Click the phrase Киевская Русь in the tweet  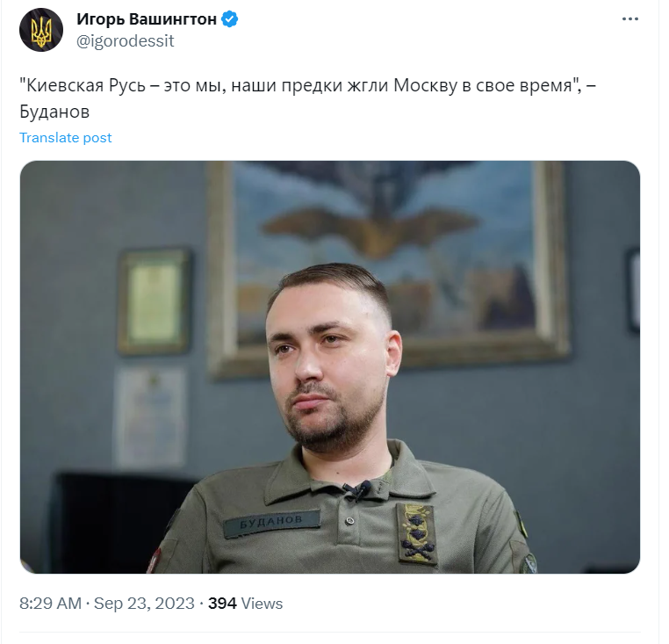86,85
